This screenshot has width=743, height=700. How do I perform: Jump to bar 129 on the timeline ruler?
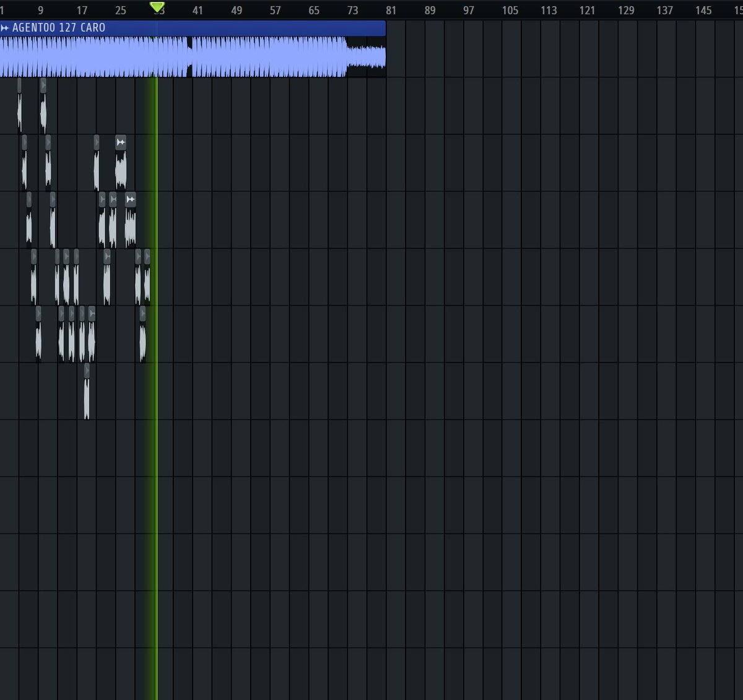pyautogui.click(x=626, y=11)
